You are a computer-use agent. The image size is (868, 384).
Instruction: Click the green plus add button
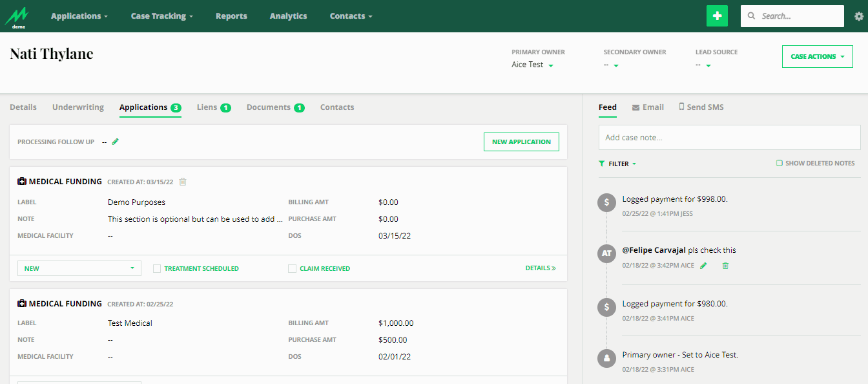[717, 16]
